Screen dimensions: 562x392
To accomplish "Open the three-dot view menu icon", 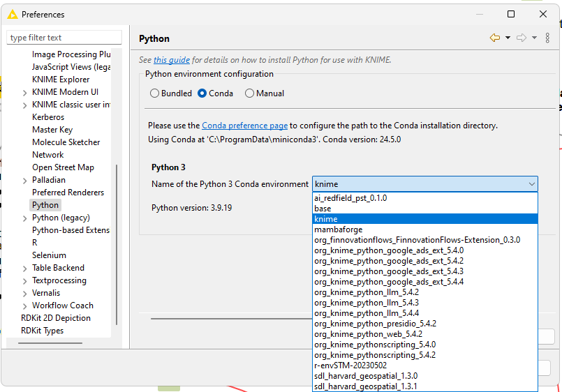I will coord(547,38).
